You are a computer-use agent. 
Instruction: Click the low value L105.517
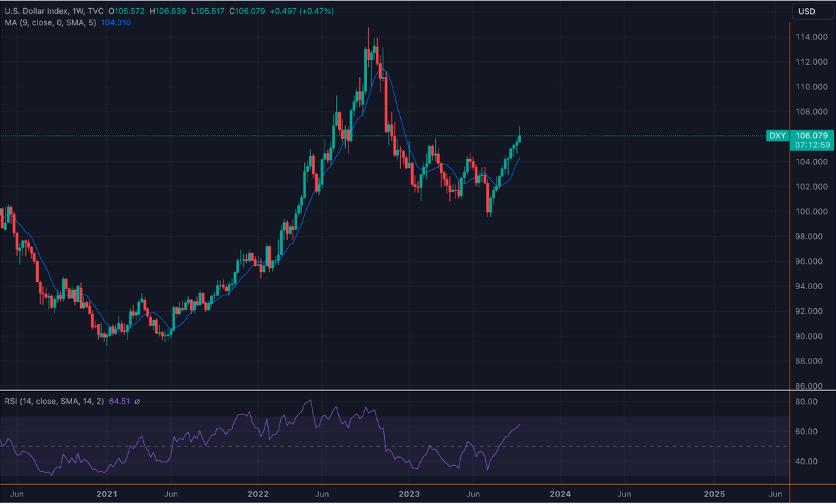(209, 12)
